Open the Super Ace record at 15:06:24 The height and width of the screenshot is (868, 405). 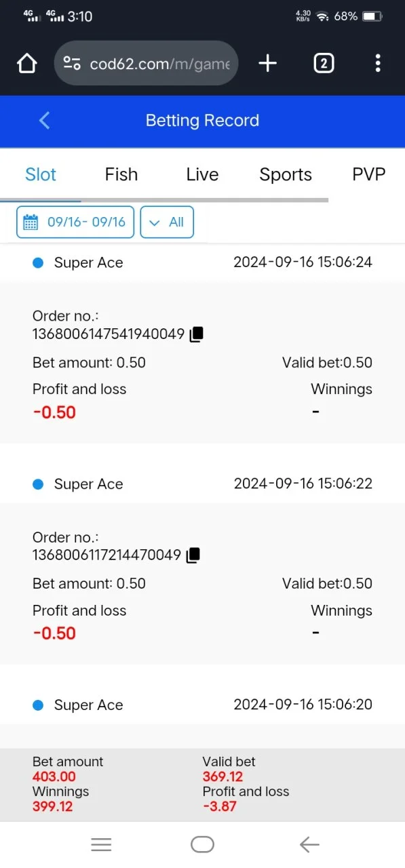point(202,262)
